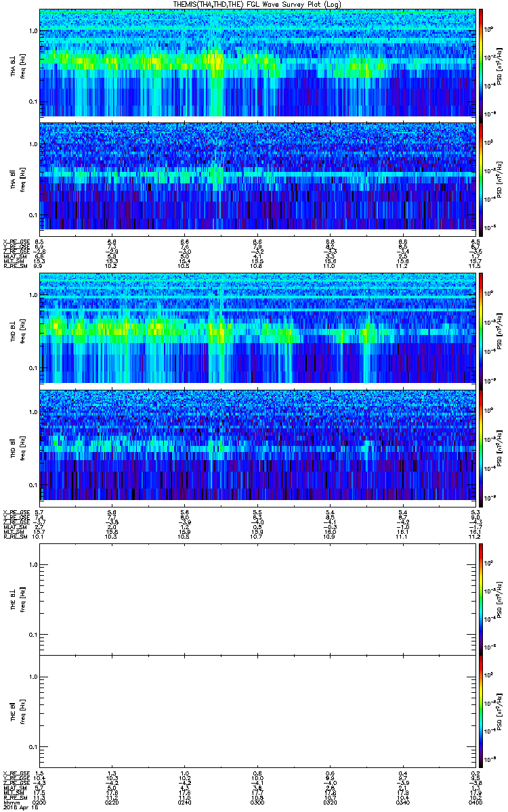
Task: Click the 'THE B⊥ freq [Hz]' axis label
Action: click(x=16, y=598)
